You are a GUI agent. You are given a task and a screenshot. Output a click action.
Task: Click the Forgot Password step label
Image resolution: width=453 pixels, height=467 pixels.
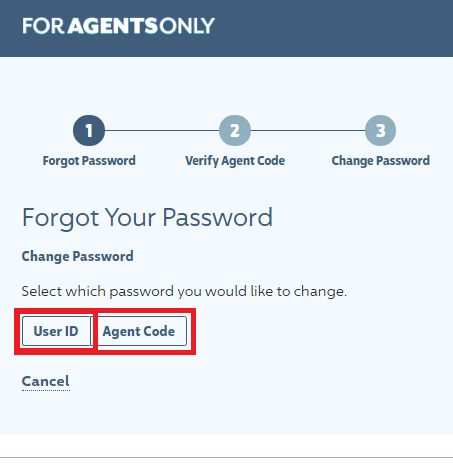click(x=89, y=161)
